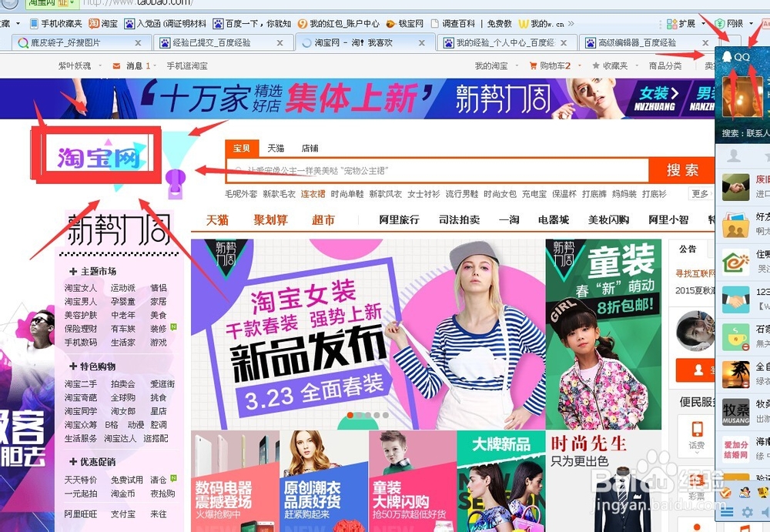Click the orange 搜索 button
770x532 pixels.
pyautogui.click(x=682, y=170)
